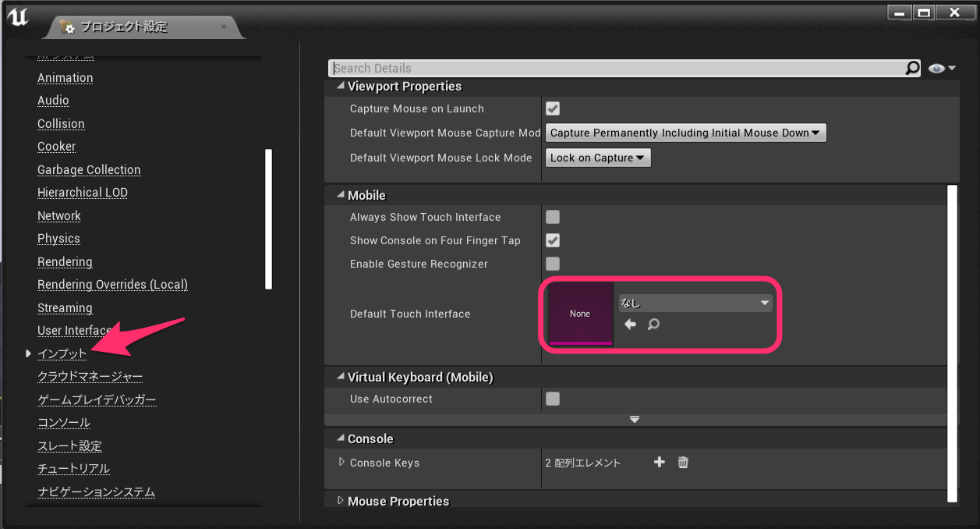
Task: Click the search magnifier icon in Search Details
Action: 912,68
